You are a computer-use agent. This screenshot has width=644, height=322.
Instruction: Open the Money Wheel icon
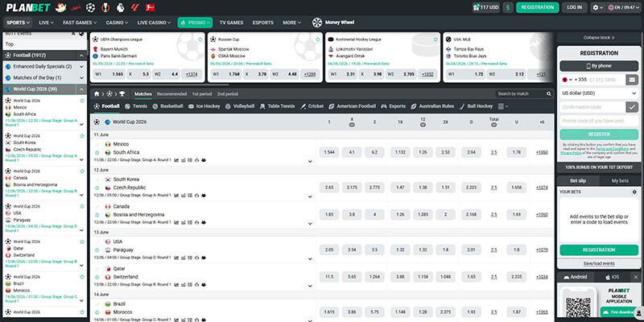(317, 23)
